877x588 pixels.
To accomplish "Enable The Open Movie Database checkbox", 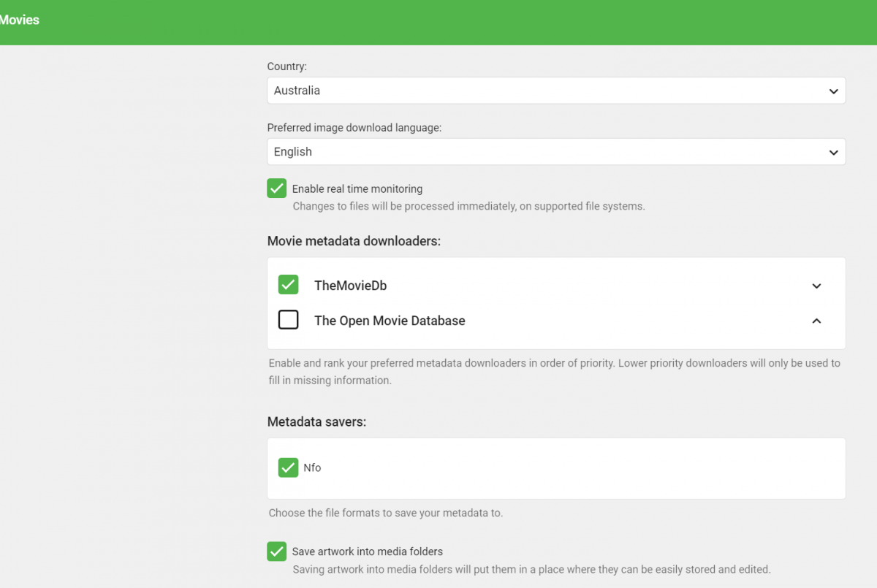I will (289, 320).
